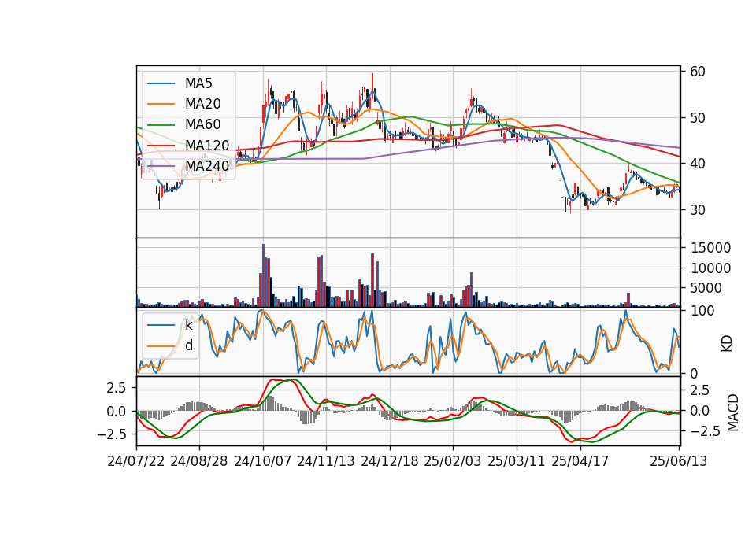The image size is (756, 543).
Task: Click the price axis value 40
Action: [x=698, y=164]
